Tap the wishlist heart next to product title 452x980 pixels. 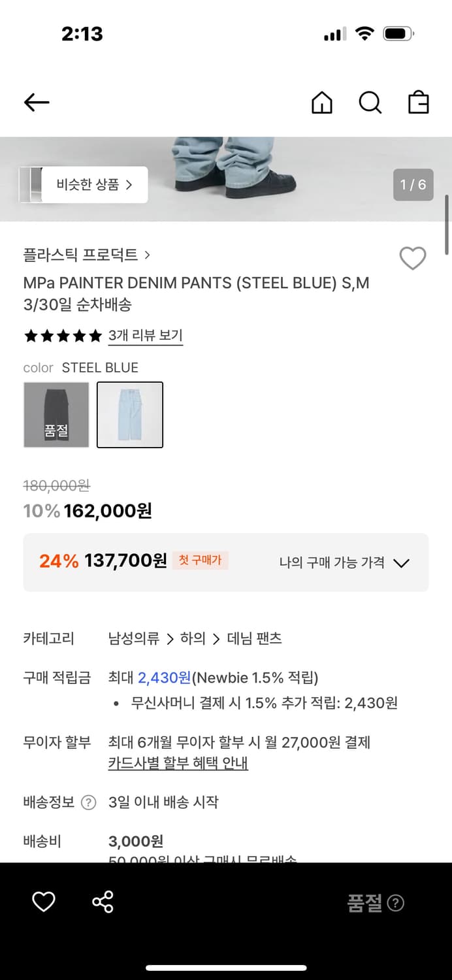[x=412, y=259]
